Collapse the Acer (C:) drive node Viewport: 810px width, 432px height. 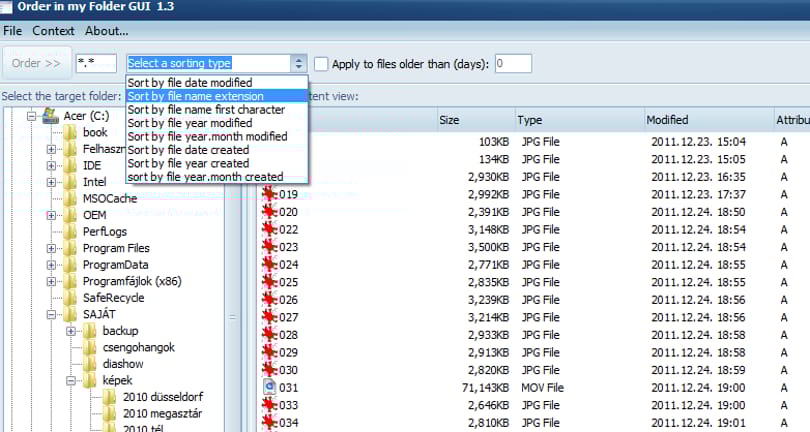[x=32, y=116]
